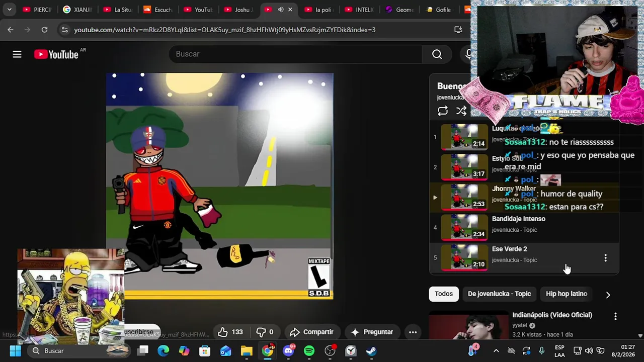Switch to the Joshu YouTube tab
The image size is (644, 362).
[x=238, y=10]
